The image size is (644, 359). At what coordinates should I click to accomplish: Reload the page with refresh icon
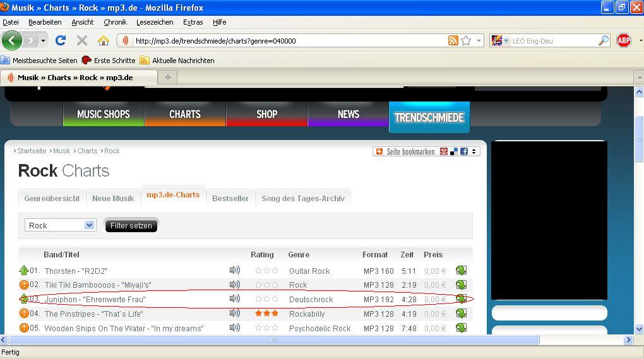point(61,40)
